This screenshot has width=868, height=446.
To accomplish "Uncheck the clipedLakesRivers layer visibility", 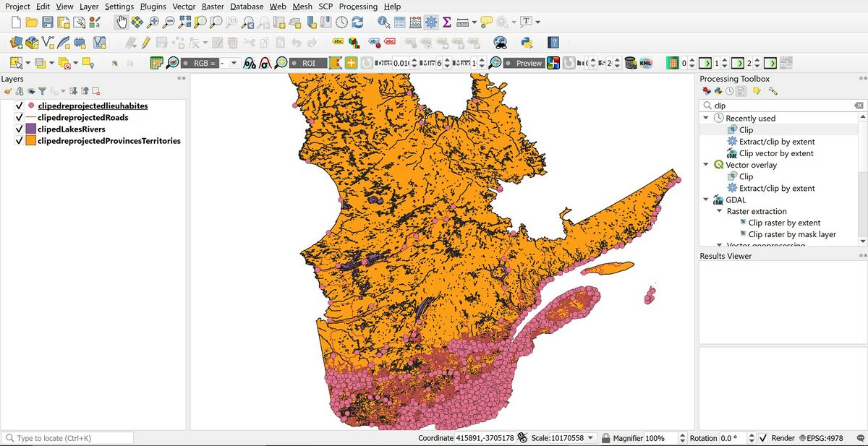I will (19, 129).
